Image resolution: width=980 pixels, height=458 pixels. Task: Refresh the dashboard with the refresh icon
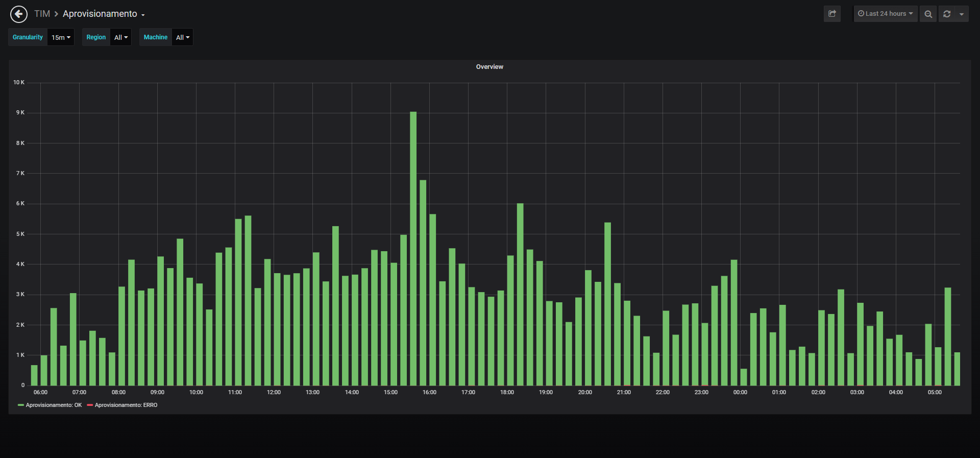coord(947,14)
